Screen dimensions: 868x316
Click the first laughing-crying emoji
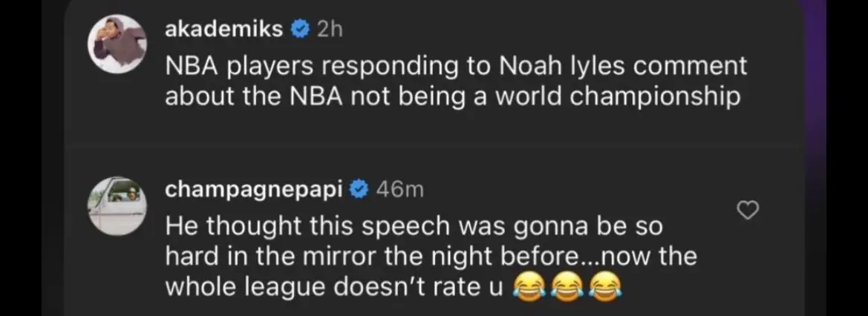pos(526,287)
